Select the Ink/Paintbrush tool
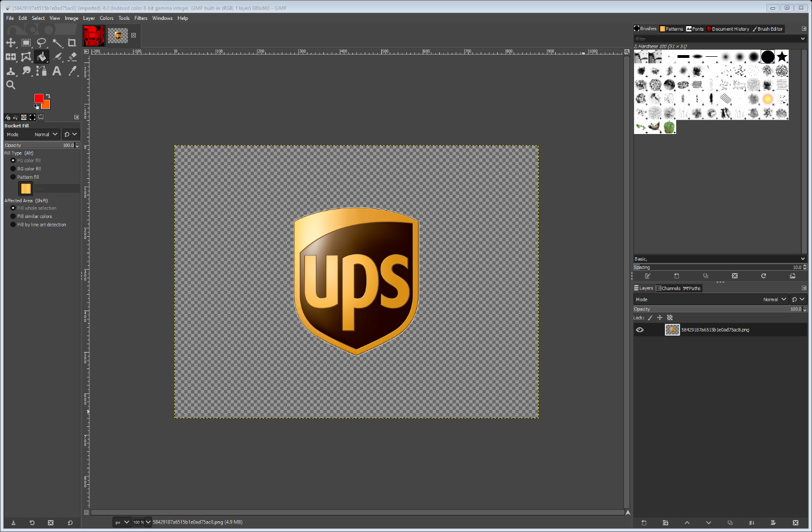This screenshot has height=532, width=812. tap(57, 57)
